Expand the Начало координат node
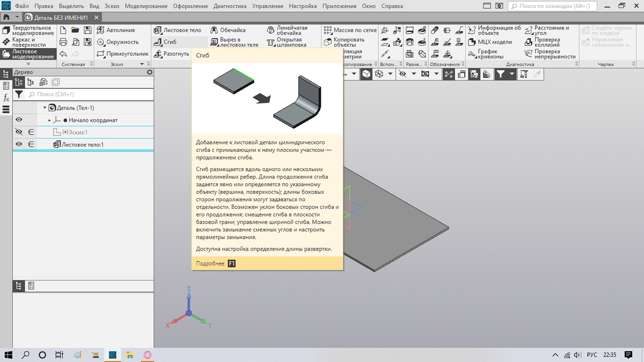The image size is (644, 362). pyautogui.click(x=49, y=120)
